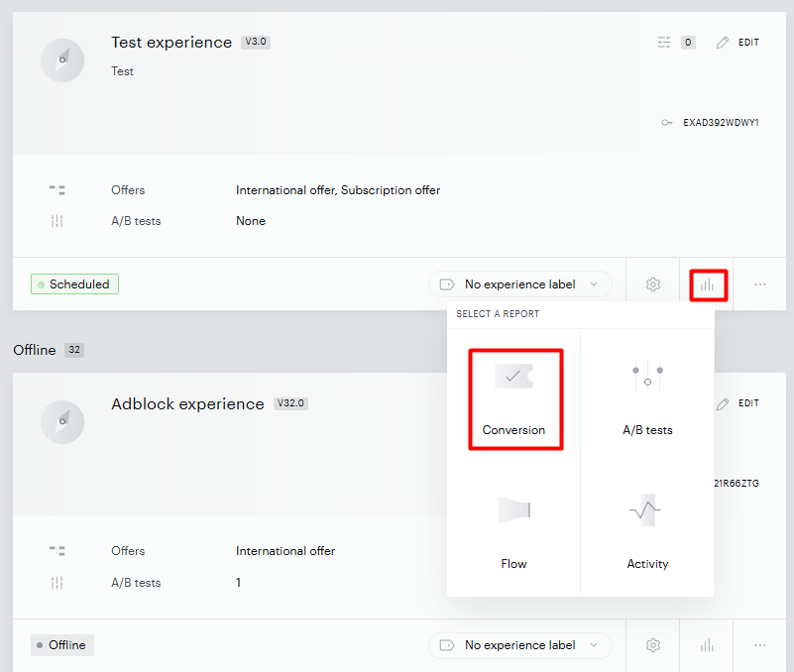Click the compass avatar of Test experience
The width and height of the screenshot is (794, 672).
pos(62,60)
